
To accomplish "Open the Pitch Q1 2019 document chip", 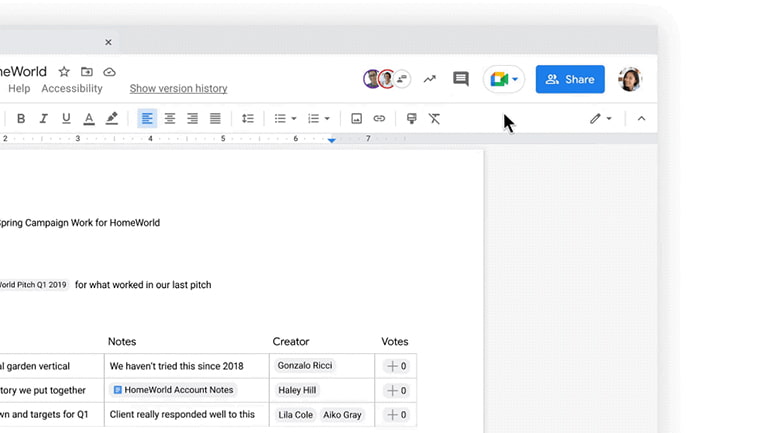I will pyautogui.click(x=33, y=285).
